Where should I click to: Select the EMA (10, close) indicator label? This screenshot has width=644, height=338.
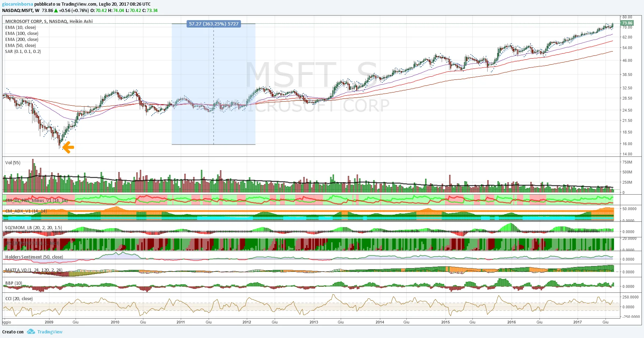coord(20,28)
